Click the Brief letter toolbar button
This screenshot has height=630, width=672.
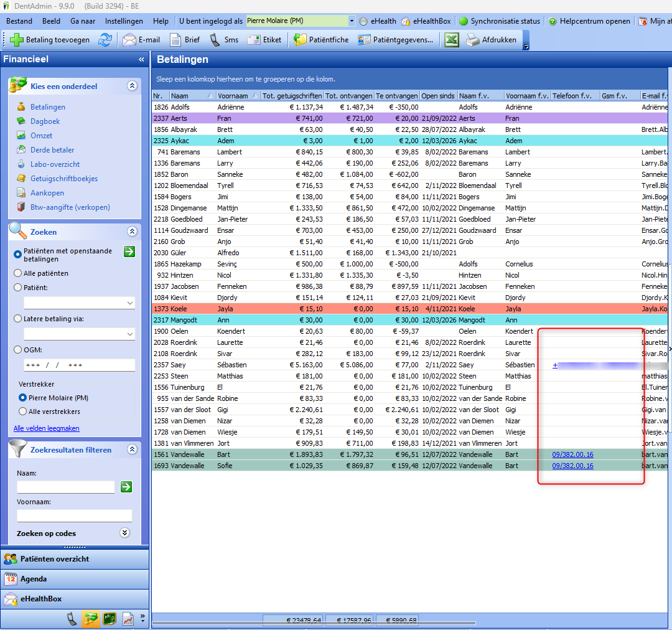pyautogui.click(x=185, y=40)
